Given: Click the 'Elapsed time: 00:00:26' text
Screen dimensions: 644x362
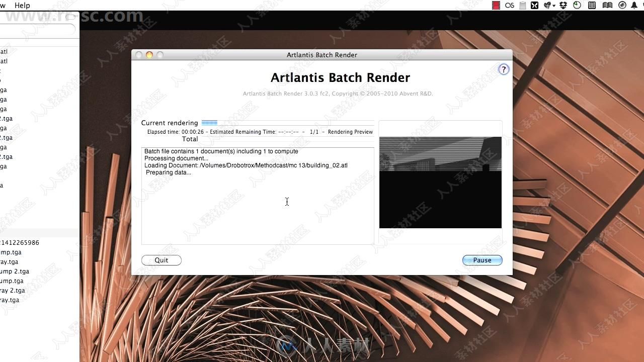Looking at the screenshot, I should 176,132.
